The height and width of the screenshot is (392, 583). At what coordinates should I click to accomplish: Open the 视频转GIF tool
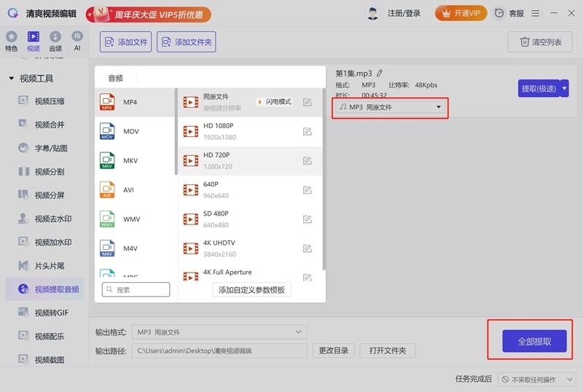tap(44, 313)
